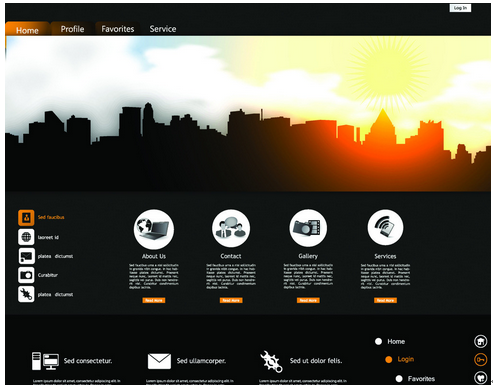493x389 pixels.
Task: Click Read More under About Us
Action: pos(154,300)
